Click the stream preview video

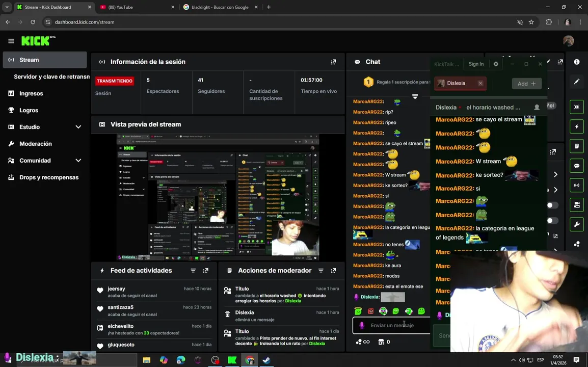(218, 197)
